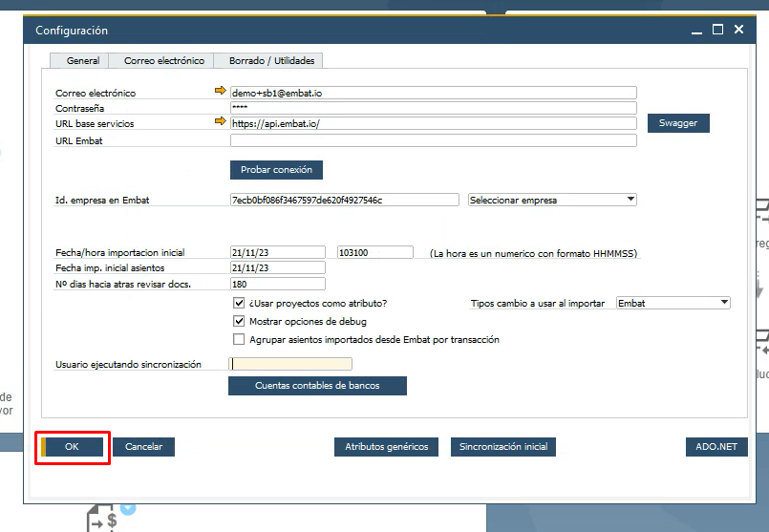Switch to the Correo electrónico tab
Screen dimensions: 769x532
(164, 61)
